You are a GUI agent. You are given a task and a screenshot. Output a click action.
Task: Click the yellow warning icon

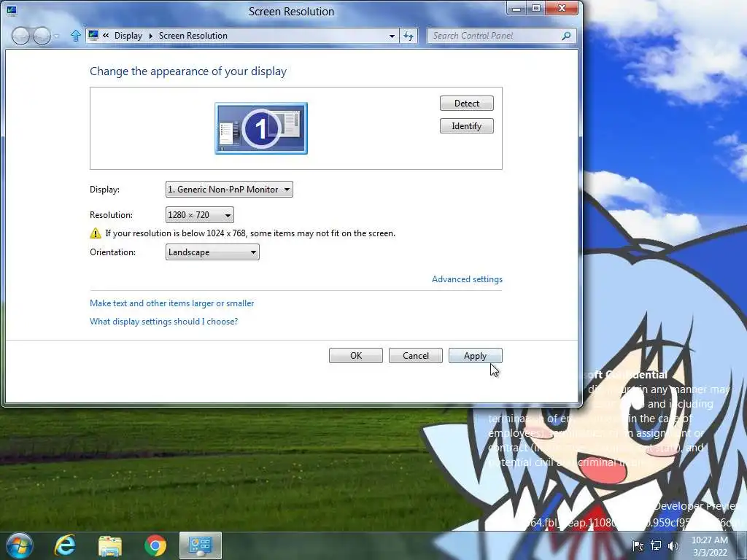[x=96, y=233]
